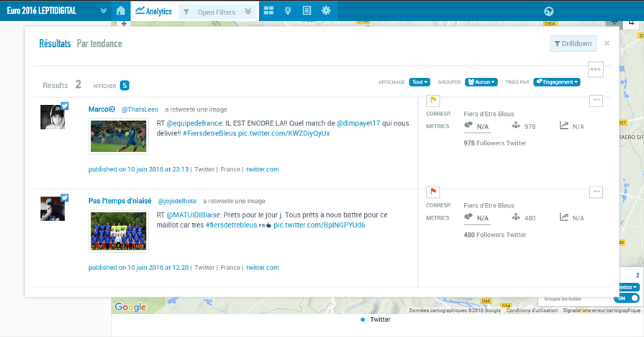Click the Google logo on the map
This screenshot has width=644, height=337.
[130, 307]
